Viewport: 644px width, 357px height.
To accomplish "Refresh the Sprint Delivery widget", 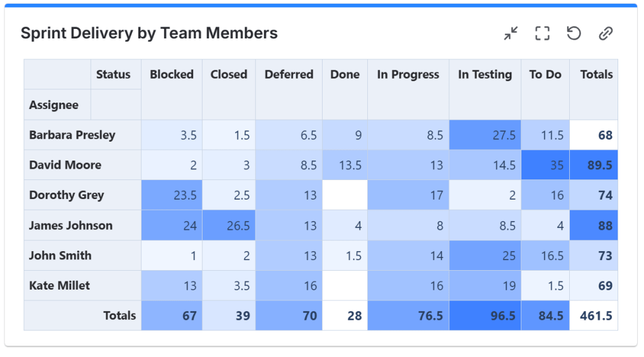I will (574, 33).
